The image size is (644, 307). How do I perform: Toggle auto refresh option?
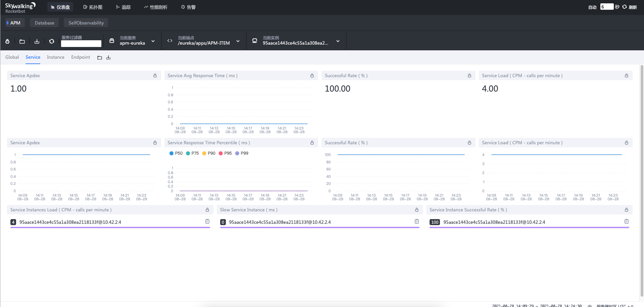point(592,7)
